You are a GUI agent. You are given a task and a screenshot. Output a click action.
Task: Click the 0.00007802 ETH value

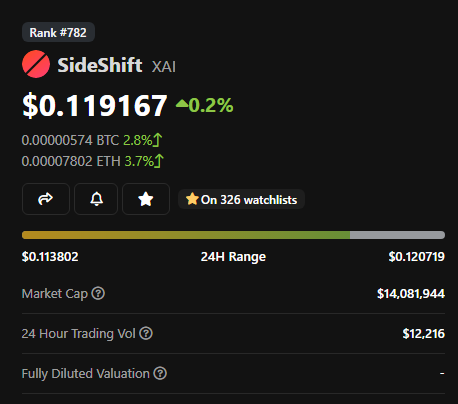point(71,161)
